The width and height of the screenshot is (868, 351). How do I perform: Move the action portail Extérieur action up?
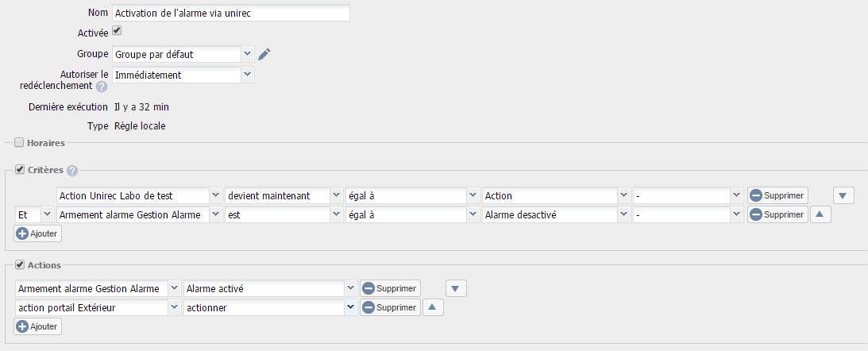(433, 307)
